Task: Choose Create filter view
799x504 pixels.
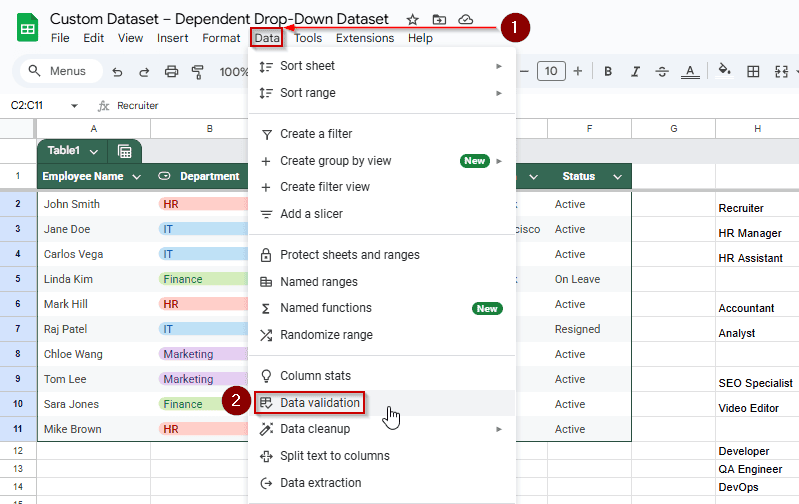Action: (x=382, y=187)
